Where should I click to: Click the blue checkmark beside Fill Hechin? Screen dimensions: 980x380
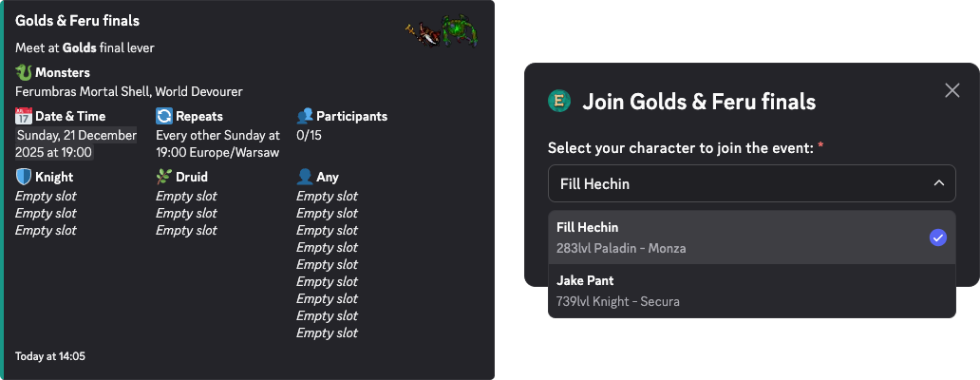938,237
